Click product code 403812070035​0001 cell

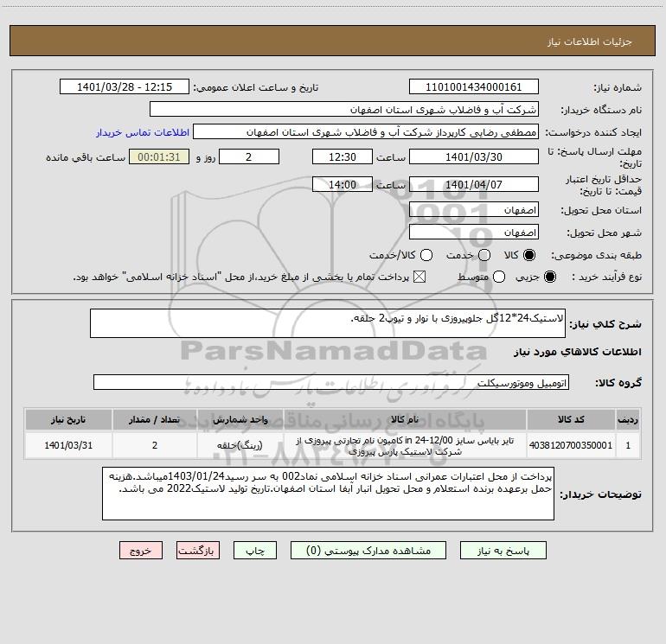[x=571, y=445]
